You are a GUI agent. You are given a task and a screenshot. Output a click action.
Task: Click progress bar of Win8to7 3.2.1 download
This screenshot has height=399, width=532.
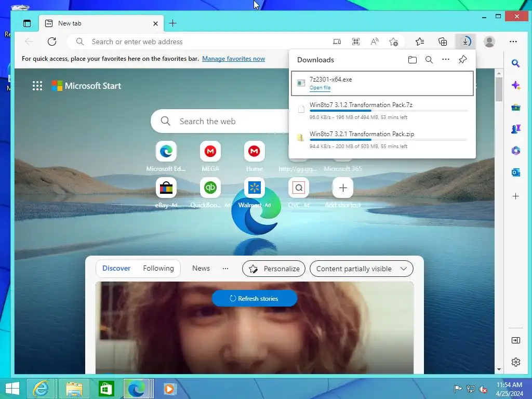tap(389, 139)
